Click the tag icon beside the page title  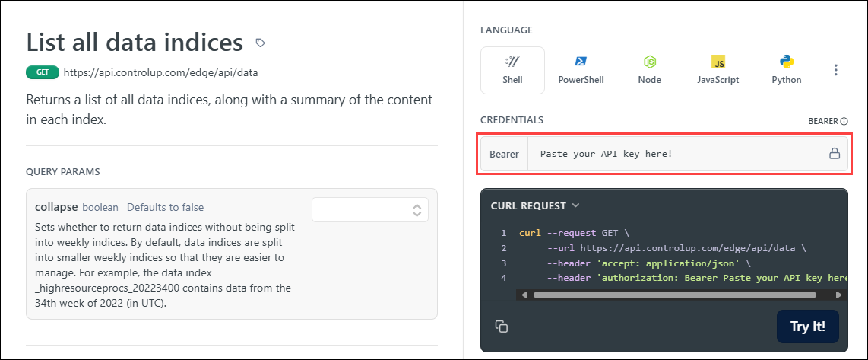pyautogui.click(x=260, y=43)
